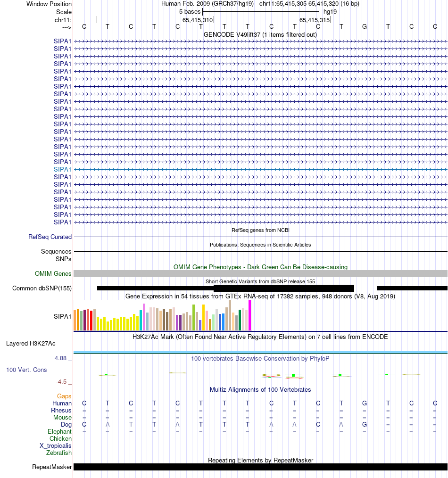Click the 65,415,315 ruler coordinate
Screen dimensions: 448x478
(315, 20)
